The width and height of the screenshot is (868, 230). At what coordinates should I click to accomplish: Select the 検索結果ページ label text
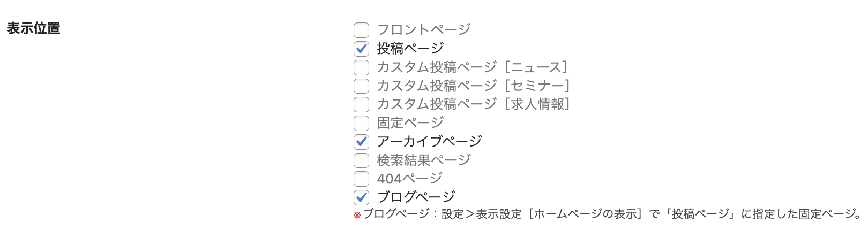(423, 159)
